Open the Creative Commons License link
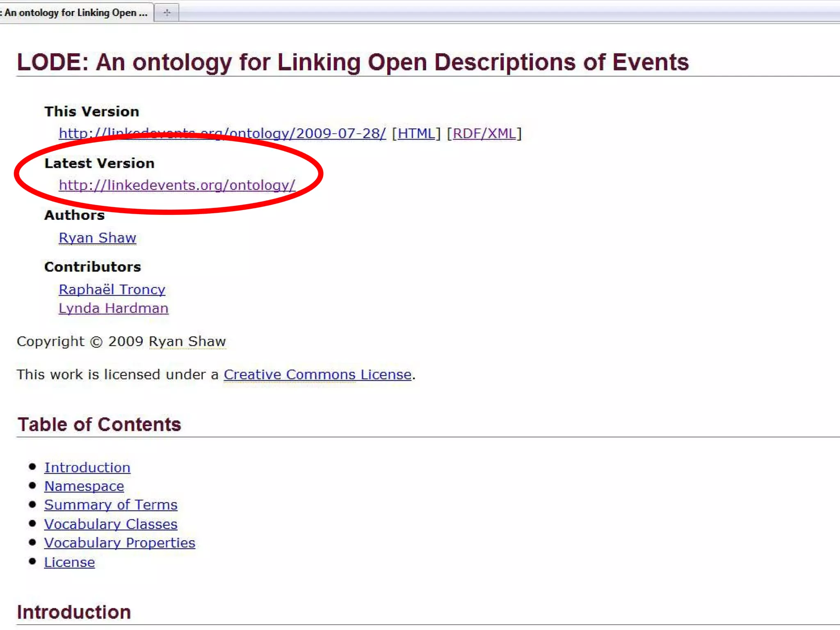 click(317, 374)
